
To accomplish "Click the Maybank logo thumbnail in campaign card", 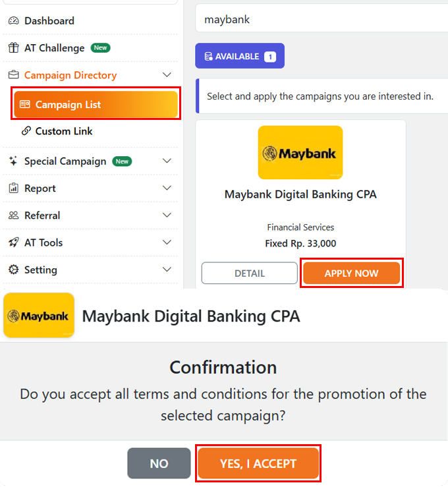I will coord(300,153).
